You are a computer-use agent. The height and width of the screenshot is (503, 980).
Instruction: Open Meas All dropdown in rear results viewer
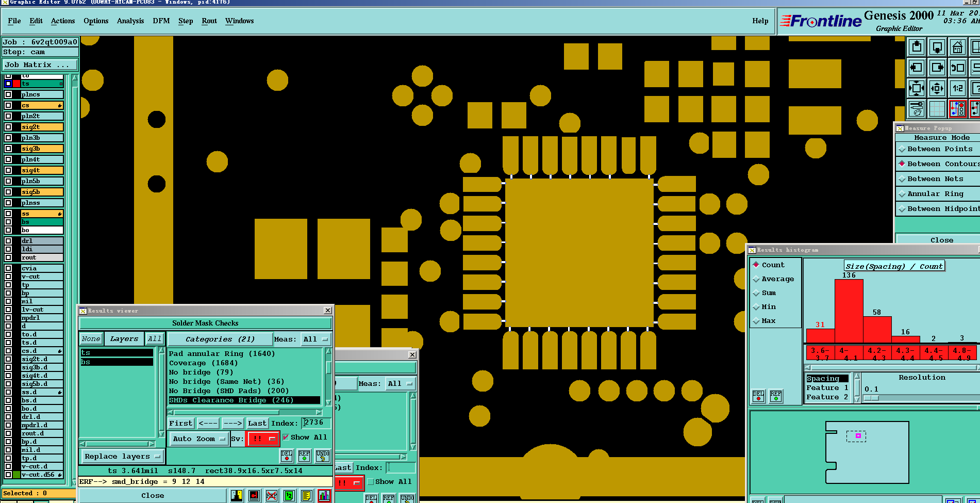coord(401,384)
